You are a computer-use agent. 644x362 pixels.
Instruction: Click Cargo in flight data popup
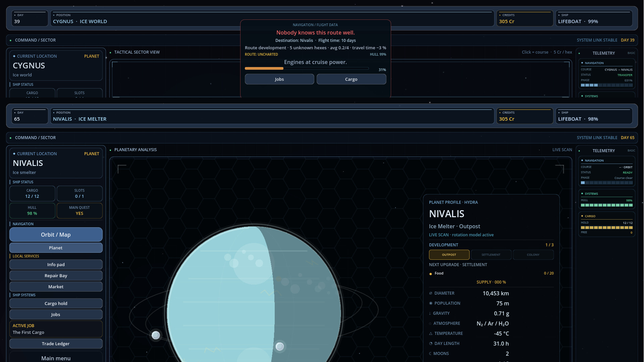point(351,79)
